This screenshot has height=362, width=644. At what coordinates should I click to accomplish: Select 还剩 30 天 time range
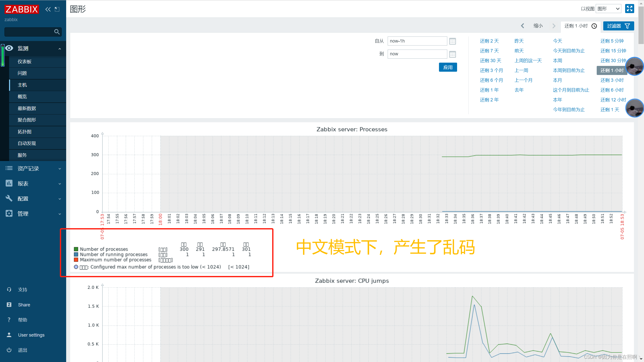click(490, 61)
